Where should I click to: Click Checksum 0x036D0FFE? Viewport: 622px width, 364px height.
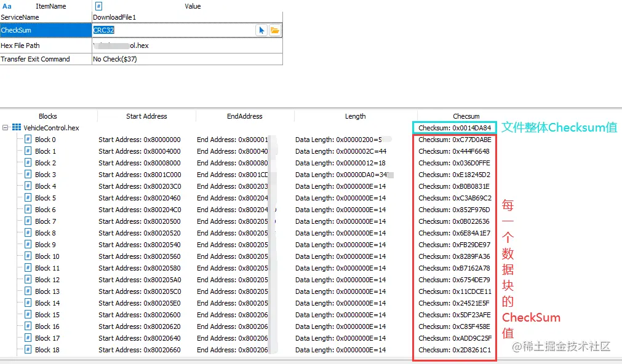click(454, 163)
